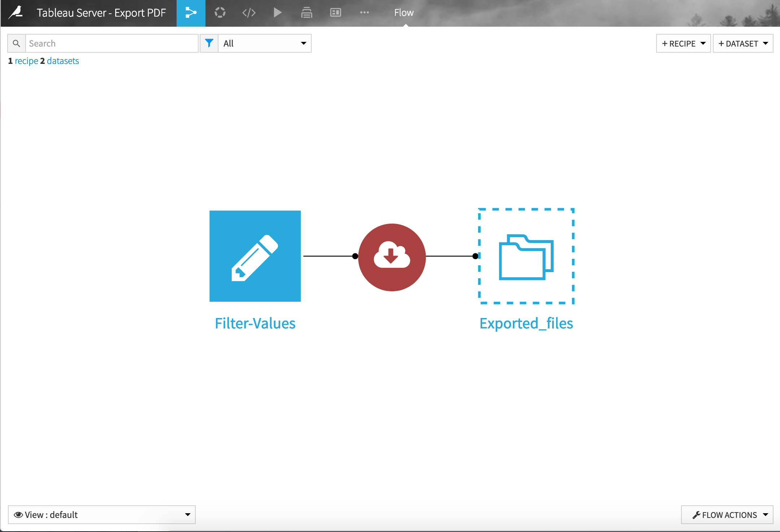Viewport: 780px width, 532px height.
Task: Click the recipe count link
Action: click(26, 61)
